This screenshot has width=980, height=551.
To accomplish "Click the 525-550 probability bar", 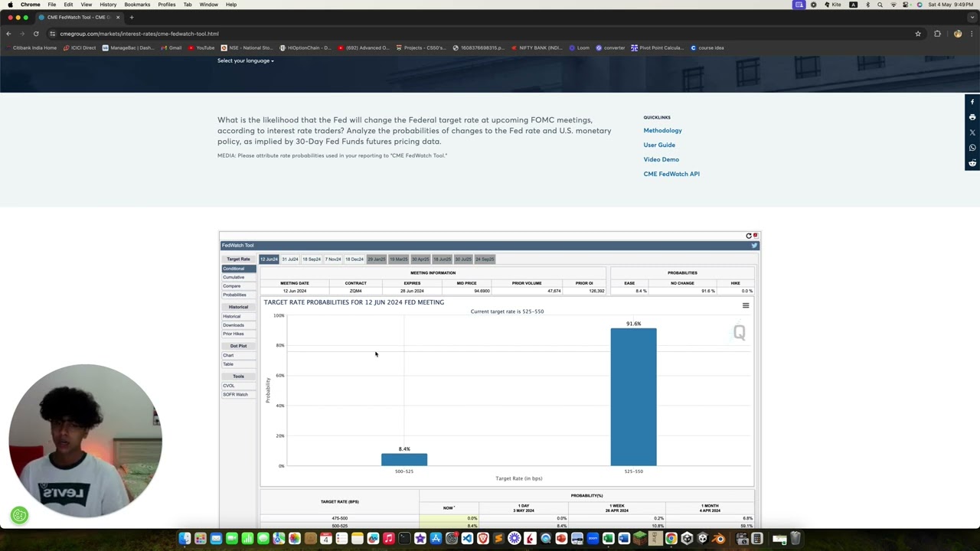I will click(633, 397).
